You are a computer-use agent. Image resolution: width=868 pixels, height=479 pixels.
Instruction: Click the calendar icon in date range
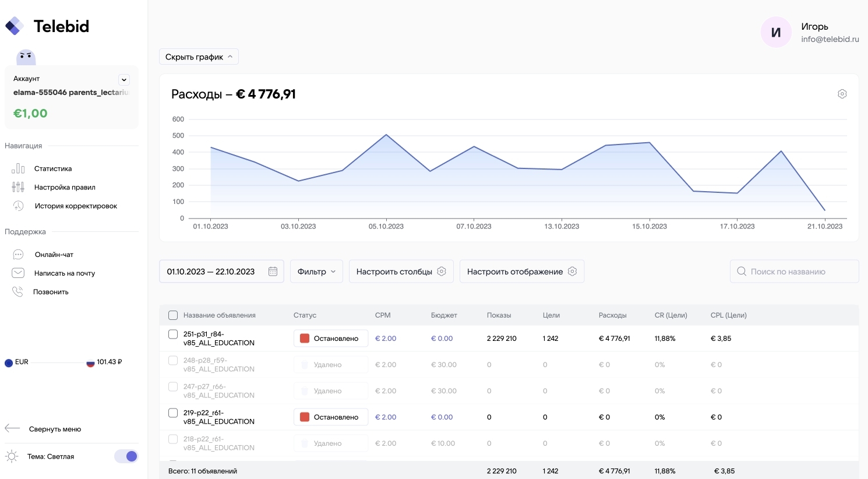[273, 272]
